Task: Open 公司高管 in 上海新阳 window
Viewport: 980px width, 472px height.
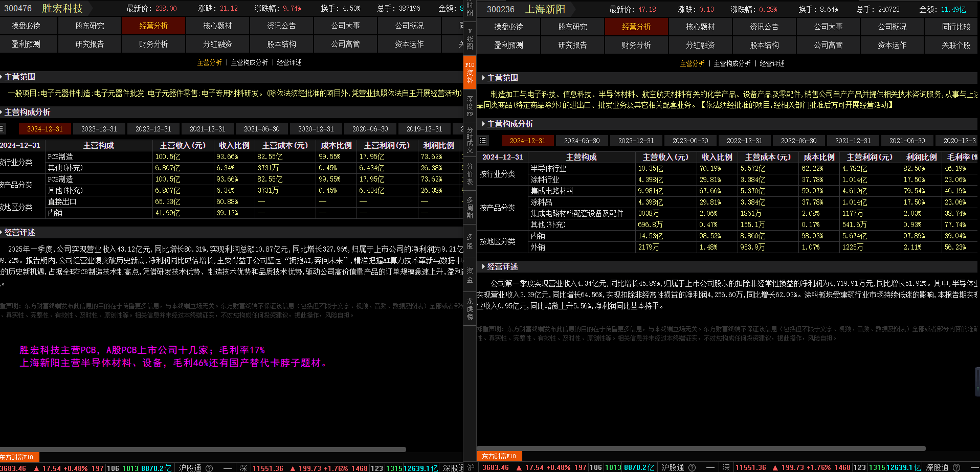Action: coord(828,45)
